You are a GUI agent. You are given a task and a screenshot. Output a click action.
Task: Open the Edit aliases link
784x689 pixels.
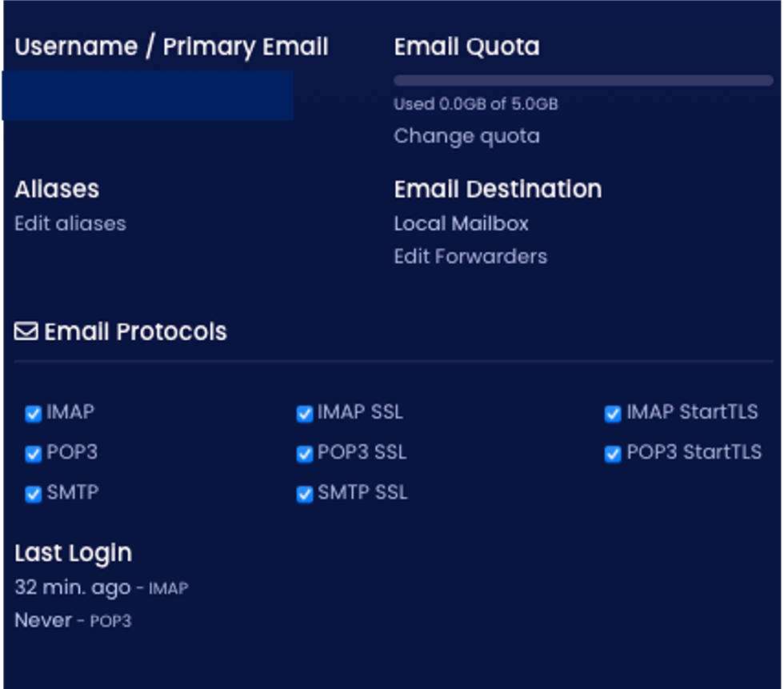coord(70,223)
